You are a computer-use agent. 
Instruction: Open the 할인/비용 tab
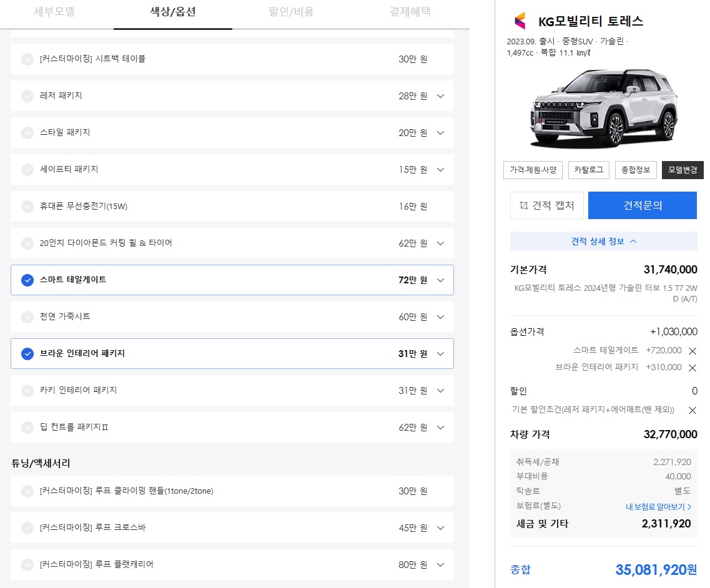291,12
